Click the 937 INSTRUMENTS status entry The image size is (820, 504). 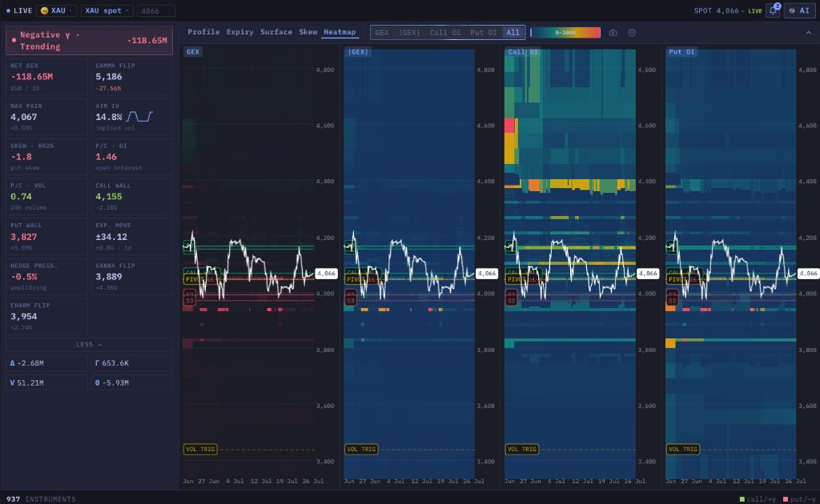tap(41, 499)
